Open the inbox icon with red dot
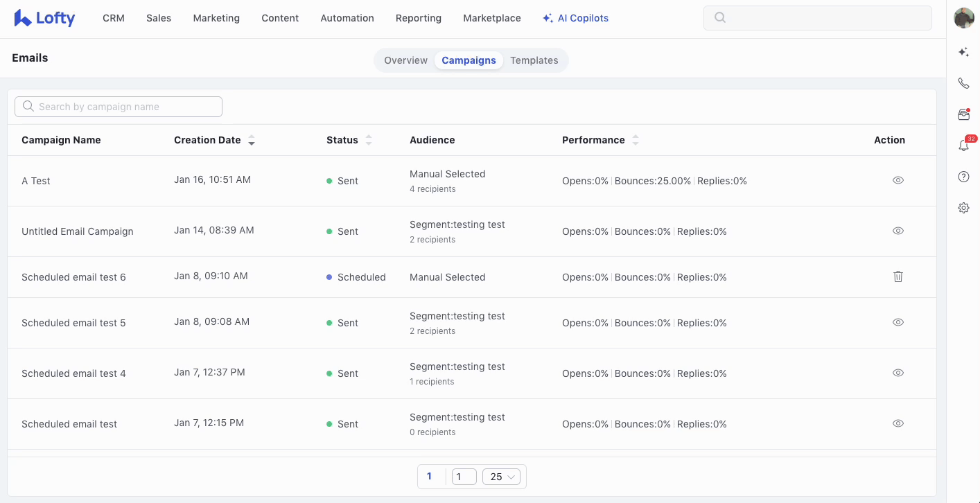 963,114
